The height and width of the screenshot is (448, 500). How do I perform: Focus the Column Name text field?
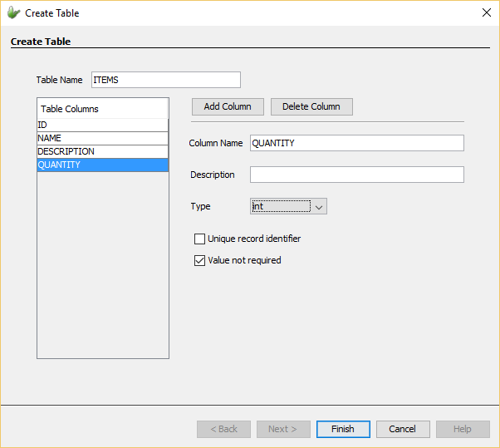click(356, 143)
